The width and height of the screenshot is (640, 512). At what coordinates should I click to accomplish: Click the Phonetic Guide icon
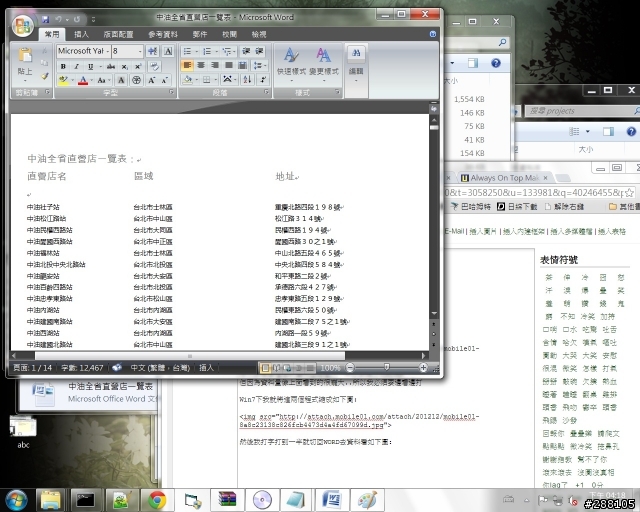point(153,51)
